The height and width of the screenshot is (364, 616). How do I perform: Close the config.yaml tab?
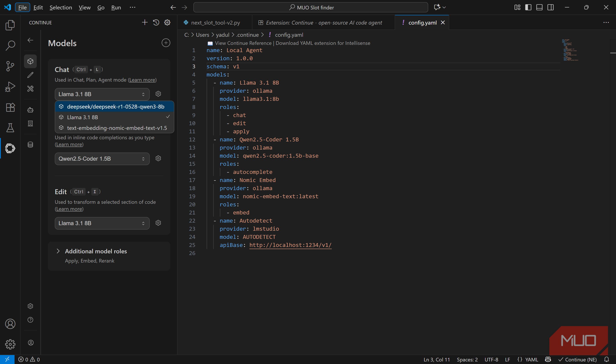pyautogui.click(x=443, y=23)
